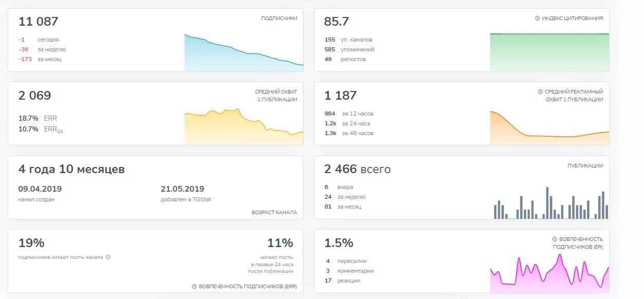Click the ВОВЛЕЧЕННОСТЬ ПОДПИСЧИКОВ (ER) label
Viewport: 644px width, 299px height.
point(578,243)
